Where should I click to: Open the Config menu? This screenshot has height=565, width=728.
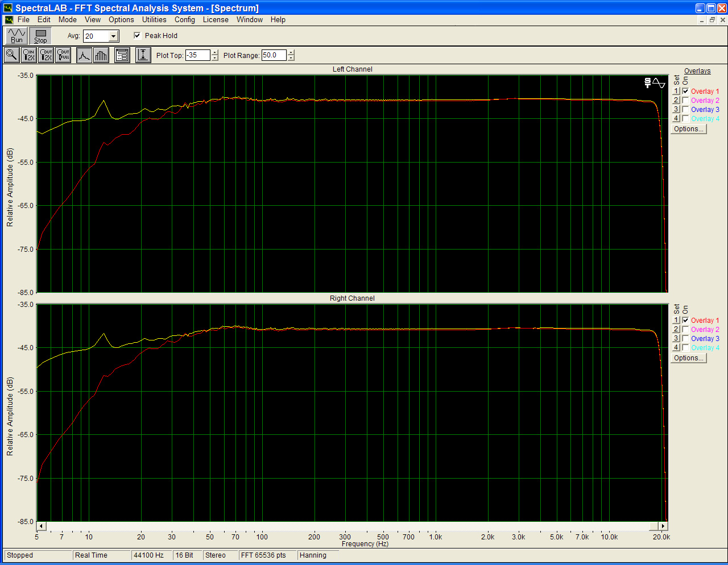click(184, 19)
